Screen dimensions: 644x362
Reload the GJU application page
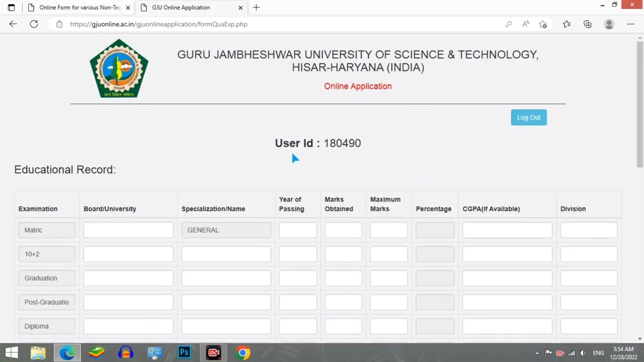pos(34,24)
